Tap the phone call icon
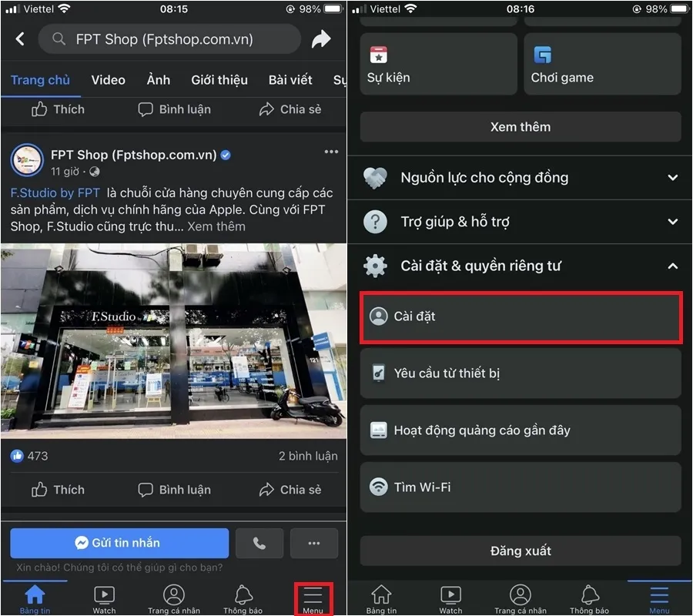This screenshot has height=616, width=693. (259, 543)
